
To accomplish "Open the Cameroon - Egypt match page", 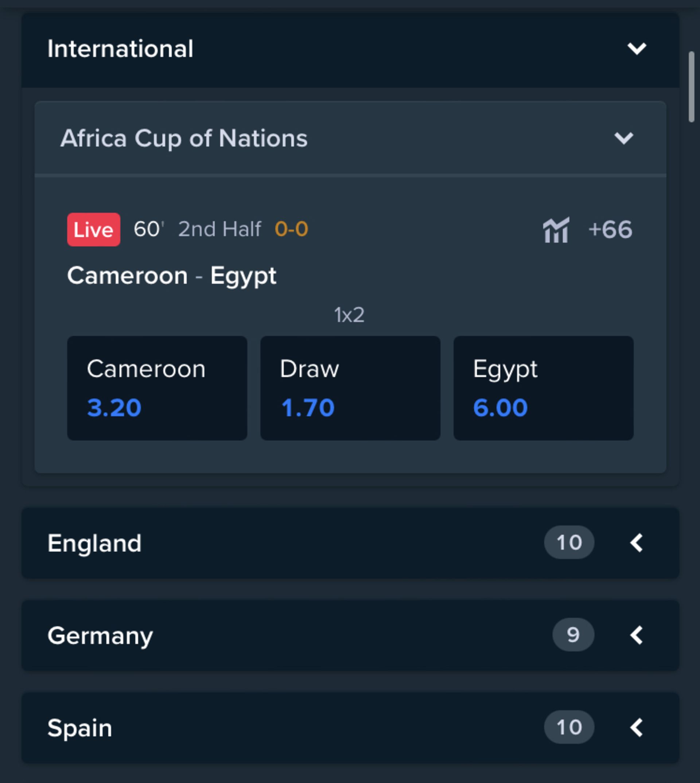I will (172, 274).
